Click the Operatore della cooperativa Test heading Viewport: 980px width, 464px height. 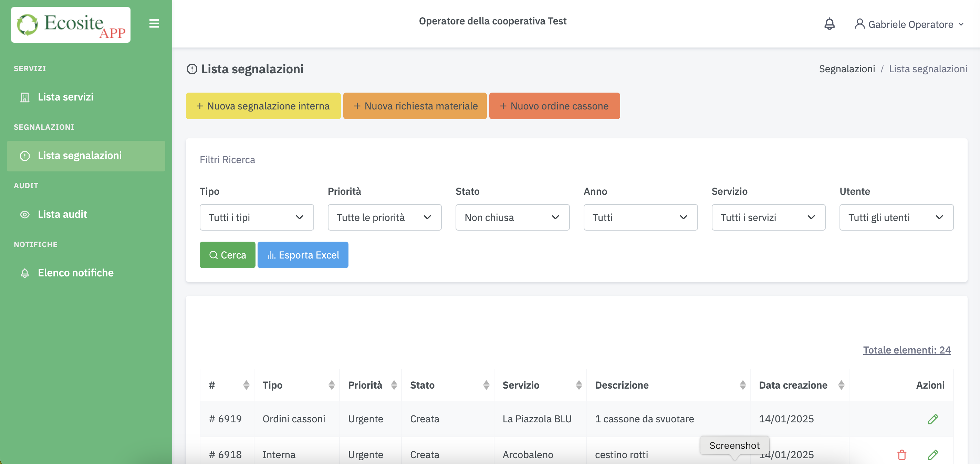pos(493,21)
